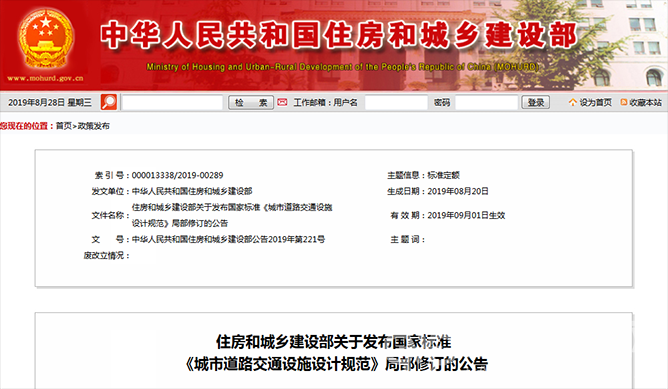
Task: Click the English ministry name subtitle
Action: click(x=343, y=67)
